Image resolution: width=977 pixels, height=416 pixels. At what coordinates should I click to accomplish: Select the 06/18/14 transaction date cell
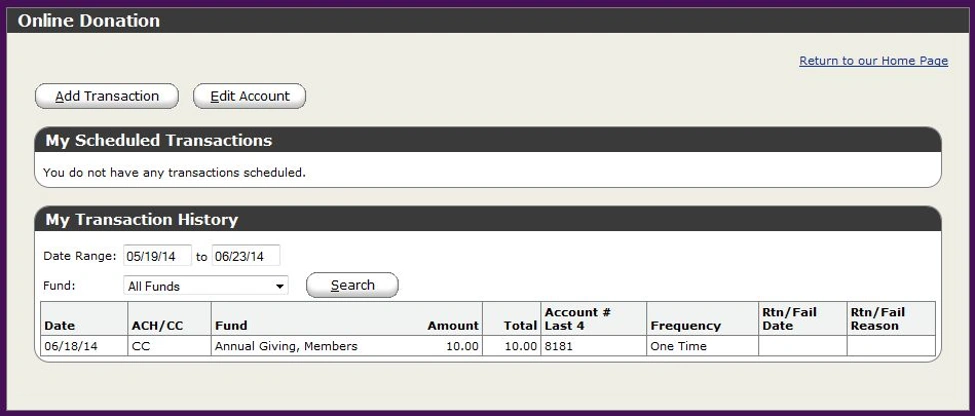(x=68, y=346)
